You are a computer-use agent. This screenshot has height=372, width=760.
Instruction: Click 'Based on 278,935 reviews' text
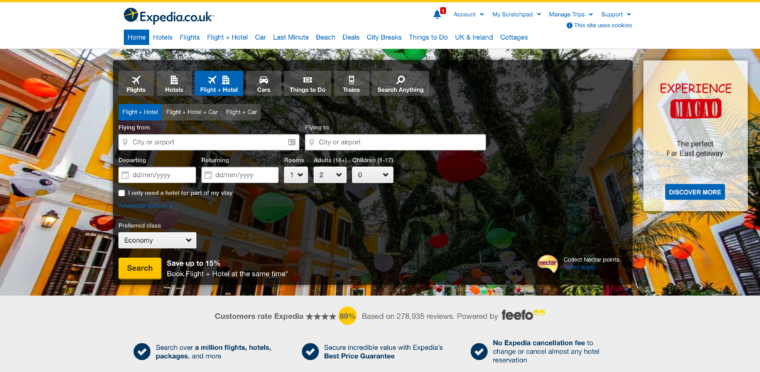point(408,316)
